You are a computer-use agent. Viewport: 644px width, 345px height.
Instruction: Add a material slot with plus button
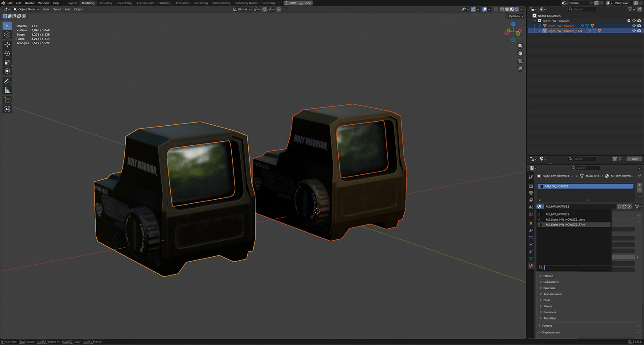click(x=640, y=185)
